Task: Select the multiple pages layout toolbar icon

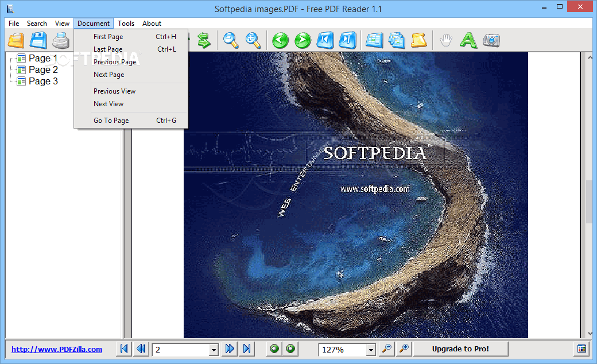Action: pos(397,40)
